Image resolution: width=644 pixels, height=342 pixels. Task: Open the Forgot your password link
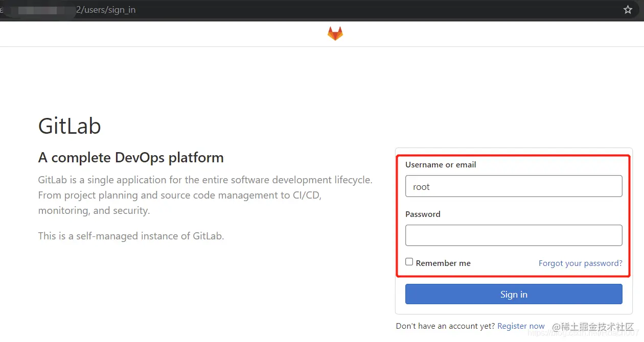(581, 263)
